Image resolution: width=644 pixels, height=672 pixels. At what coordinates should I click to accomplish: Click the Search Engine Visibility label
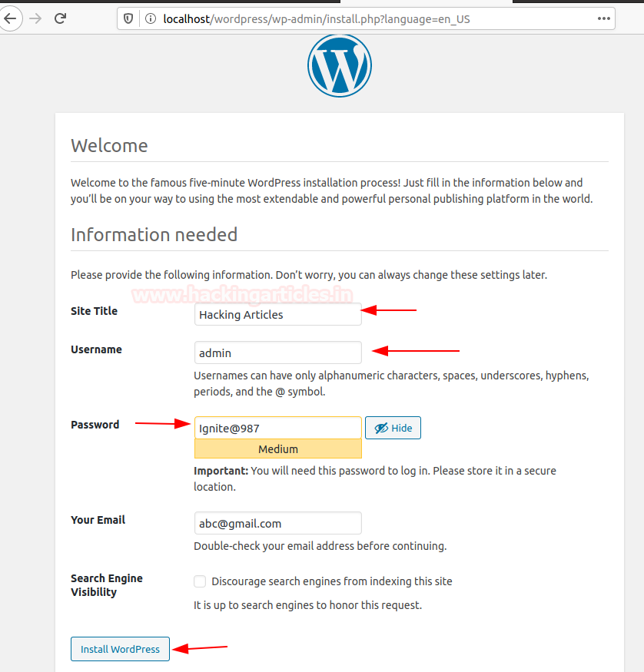[x=106, y=585]
